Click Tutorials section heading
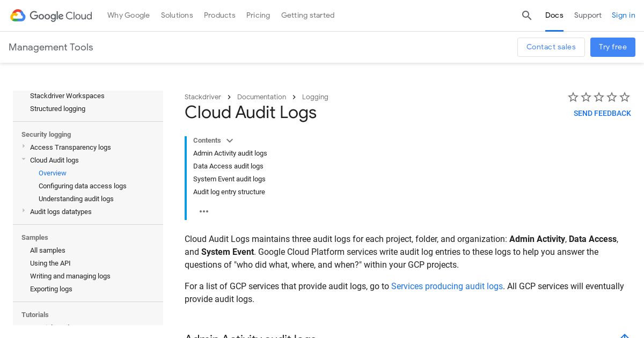Viewport: 644px width, 338px height. click(x=35, y=315)
